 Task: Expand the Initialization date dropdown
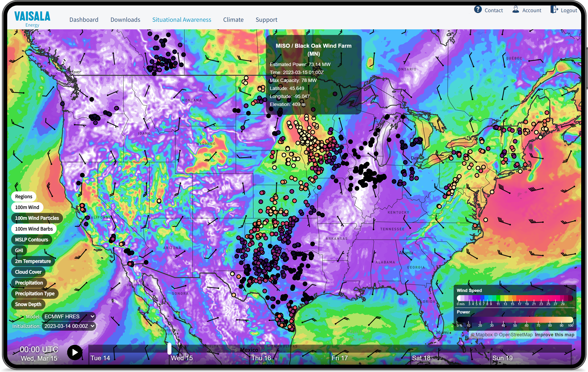pyautogui.click(x=69, y=326)
